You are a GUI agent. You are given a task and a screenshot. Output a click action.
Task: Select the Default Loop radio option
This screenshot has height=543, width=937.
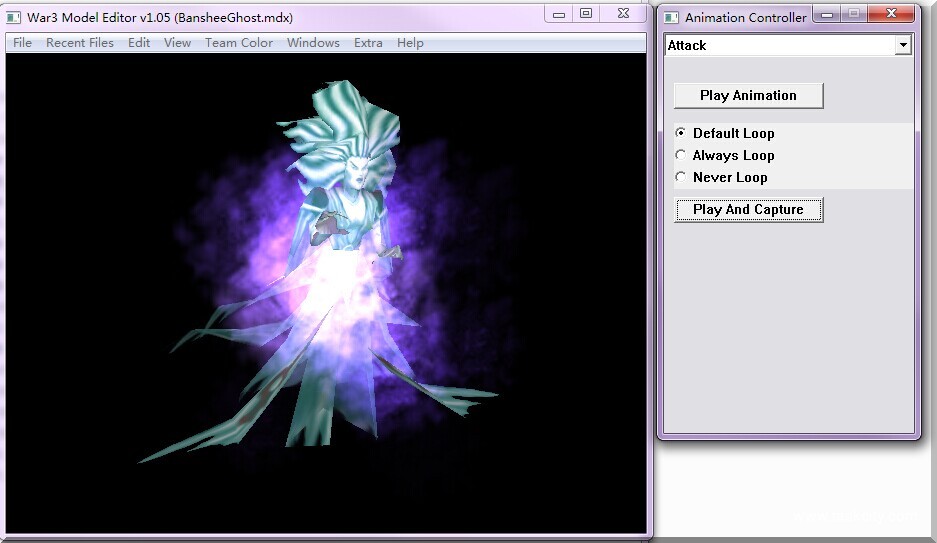point(681,133)
